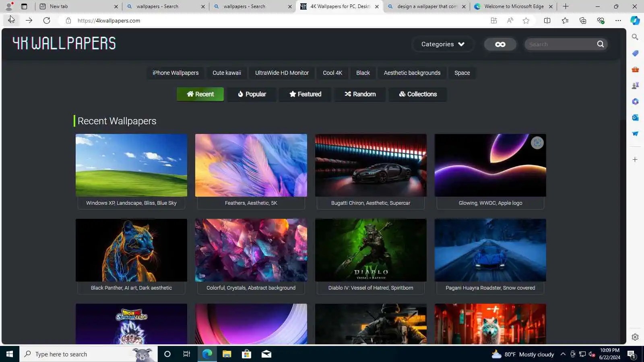Switch to the first wallpapers - Search tab
Screen dimensions: 644x362
point(165,6)
